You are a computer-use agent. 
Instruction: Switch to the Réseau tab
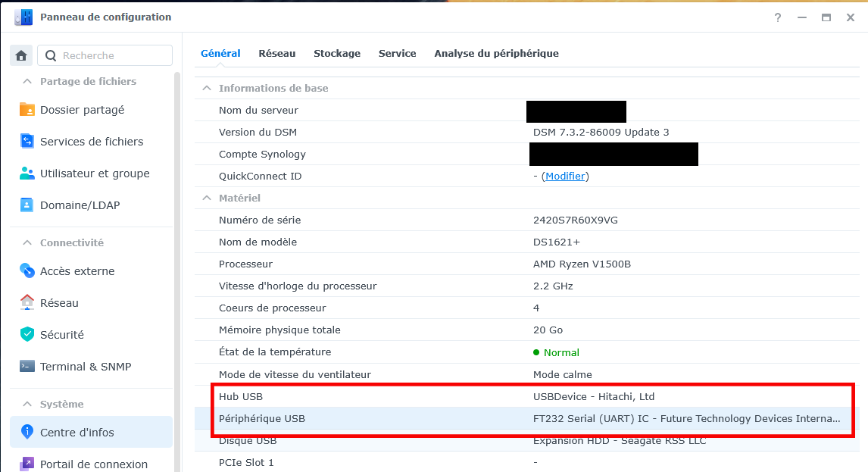pyautogui.click(x=276, y=53)
